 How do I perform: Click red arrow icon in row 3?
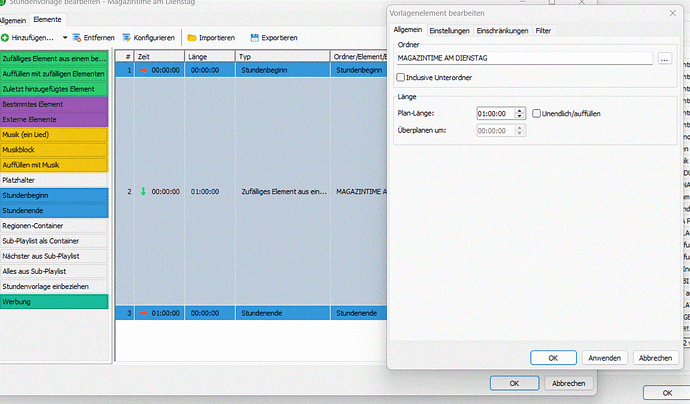click(x=143, y=313)
